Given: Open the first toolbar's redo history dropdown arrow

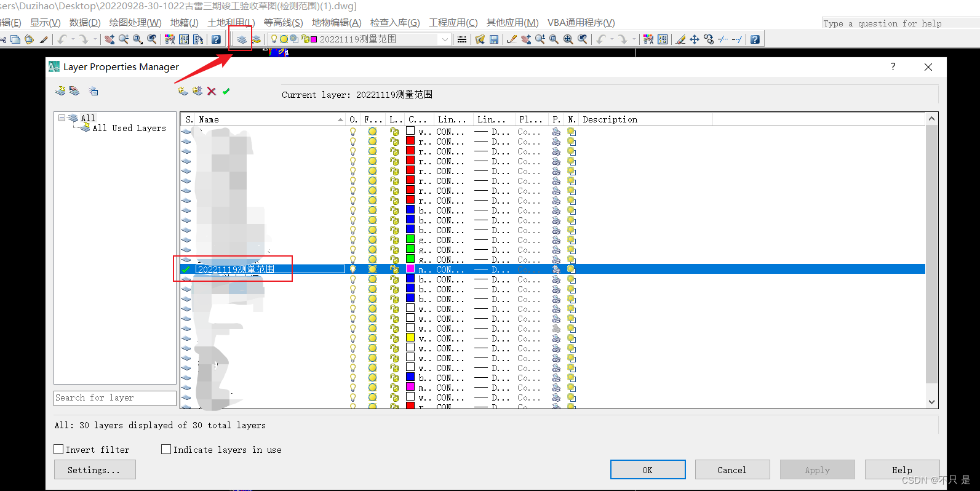Looking at the screenshot, I should (x=95, y=39).
